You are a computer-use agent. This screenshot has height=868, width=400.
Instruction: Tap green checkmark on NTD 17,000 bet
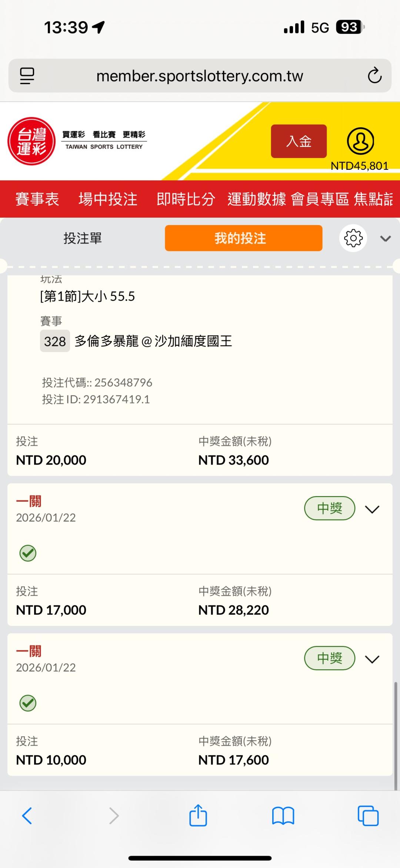(28, 553)
